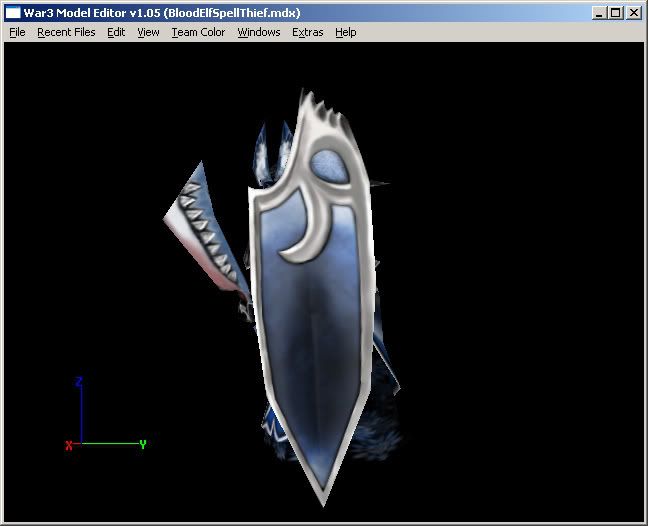
Task: Click the application icon in title bar
Action: coord(13,13)
